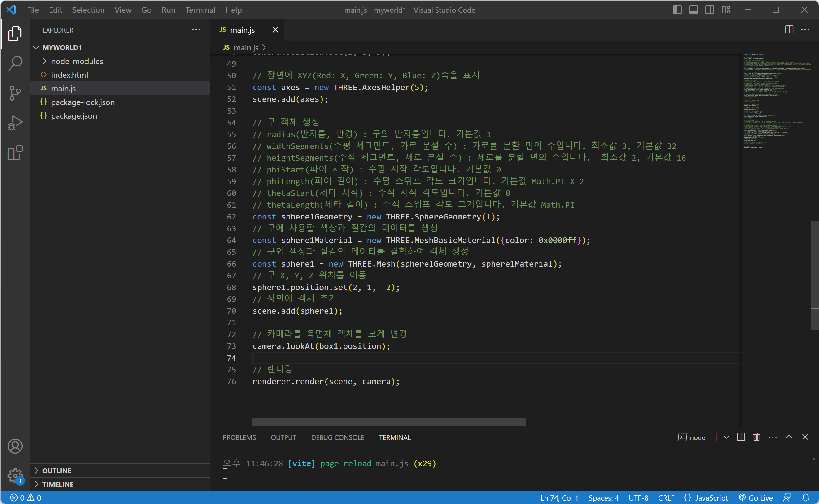Viewport: 819px width, 504px height.
Task: Click Go Live in the status bar
Action: (x=756, y=498)
